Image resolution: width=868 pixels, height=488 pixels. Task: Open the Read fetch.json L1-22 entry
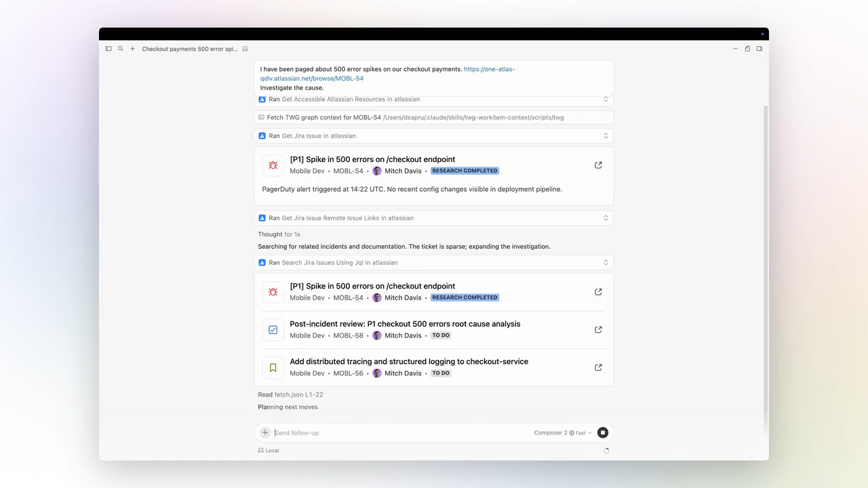point(290,394)
